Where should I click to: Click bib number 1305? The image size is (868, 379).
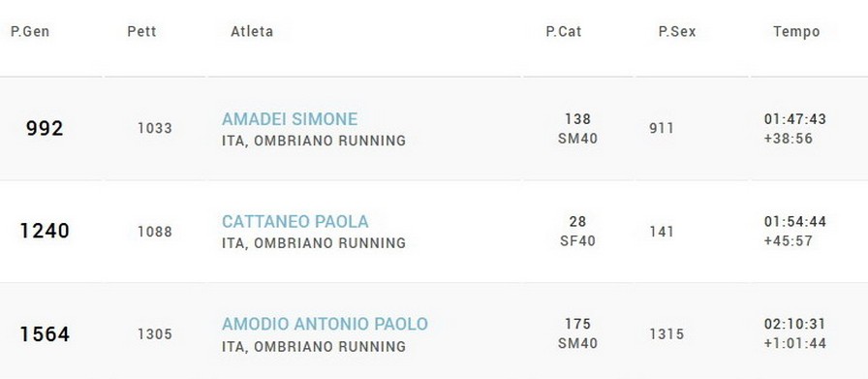pos(155,334)
